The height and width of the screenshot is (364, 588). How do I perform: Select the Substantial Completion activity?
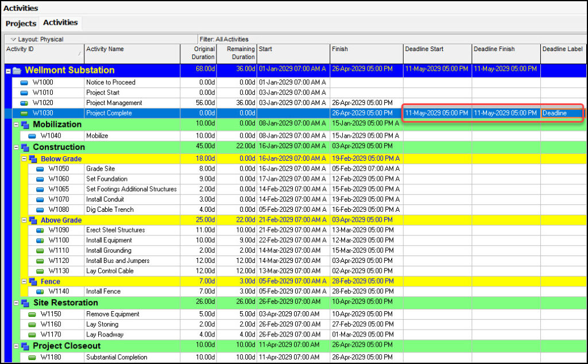click(117, 357)
